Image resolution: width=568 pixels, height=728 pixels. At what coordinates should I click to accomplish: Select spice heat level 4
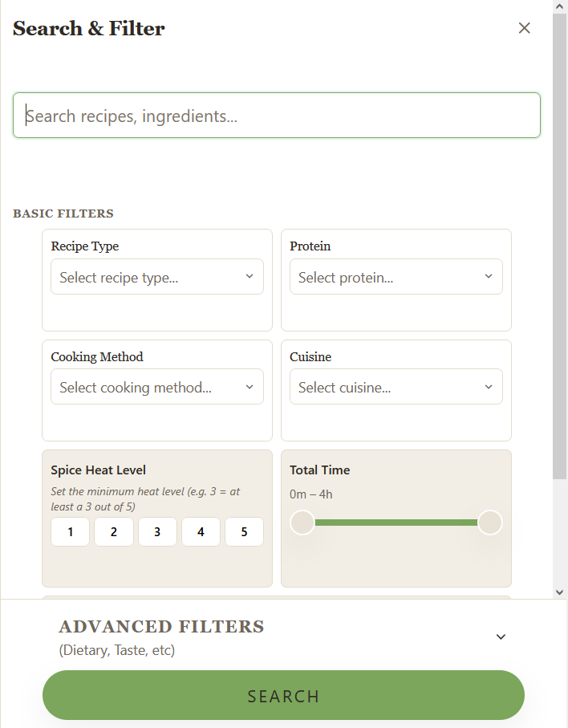(x=201, y=531)
